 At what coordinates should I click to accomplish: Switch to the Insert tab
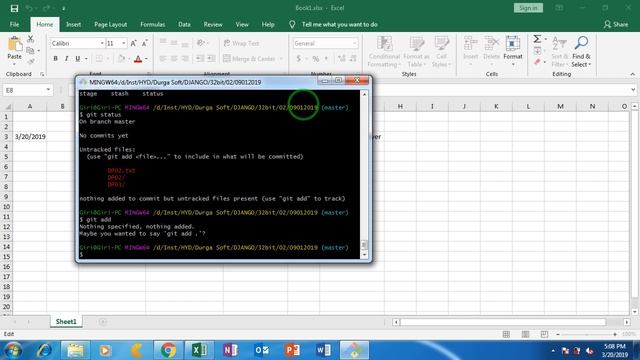(73, 24)
